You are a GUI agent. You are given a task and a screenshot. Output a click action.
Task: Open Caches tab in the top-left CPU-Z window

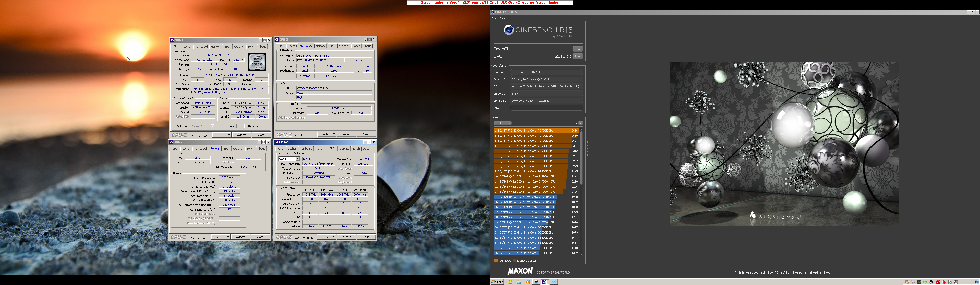point(187,47)
